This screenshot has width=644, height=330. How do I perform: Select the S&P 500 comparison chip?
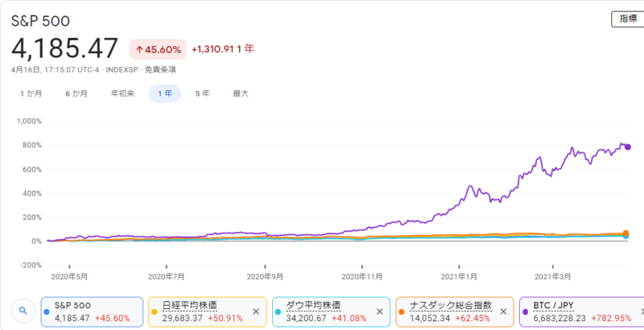point(92,312)
